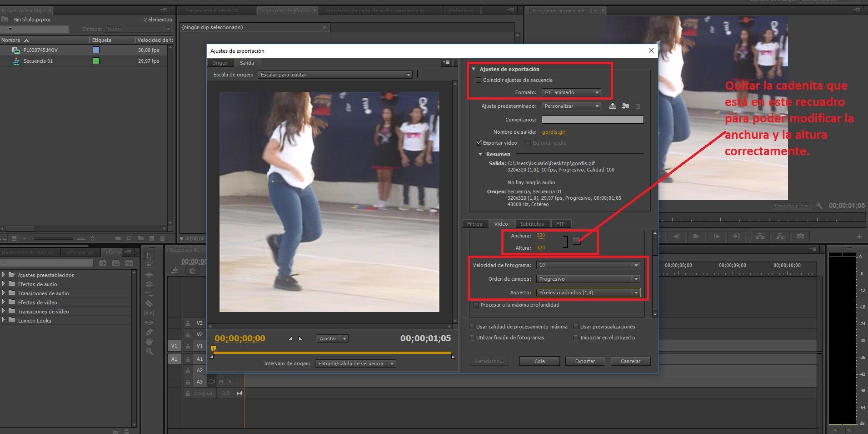Enable Utilizar fusión de fotogramas

[x=472, y=338]
